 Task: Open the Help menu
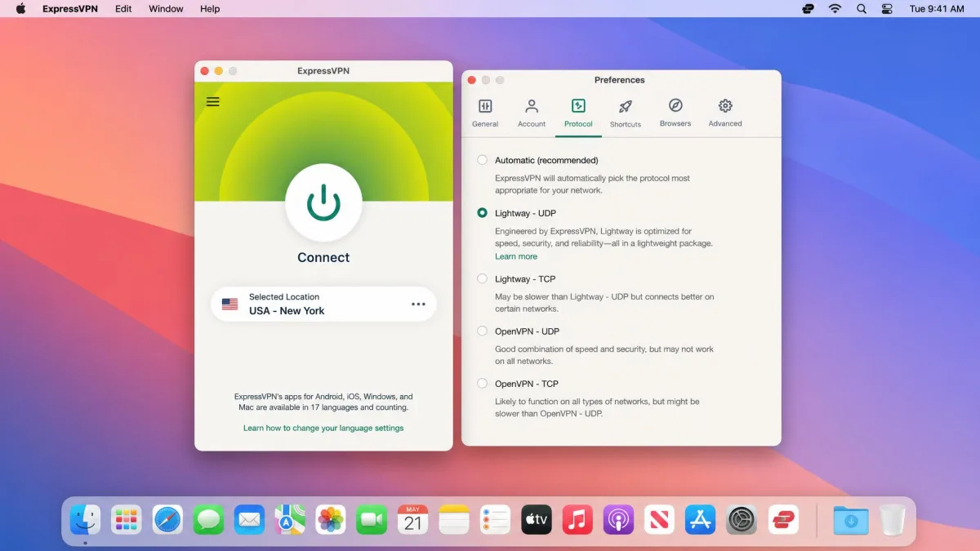tap(210, 9)
